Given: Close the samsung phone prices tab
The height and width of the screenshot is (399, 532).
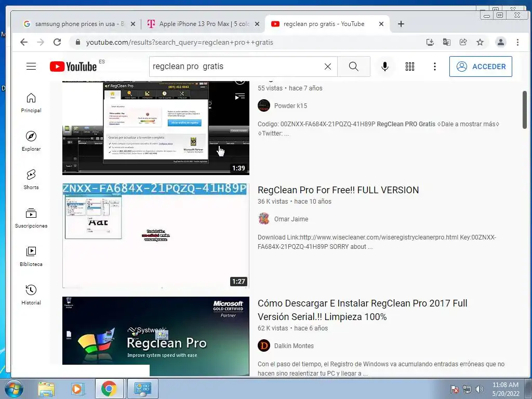Looking at the screenshot, I should (x=133, y=24).
